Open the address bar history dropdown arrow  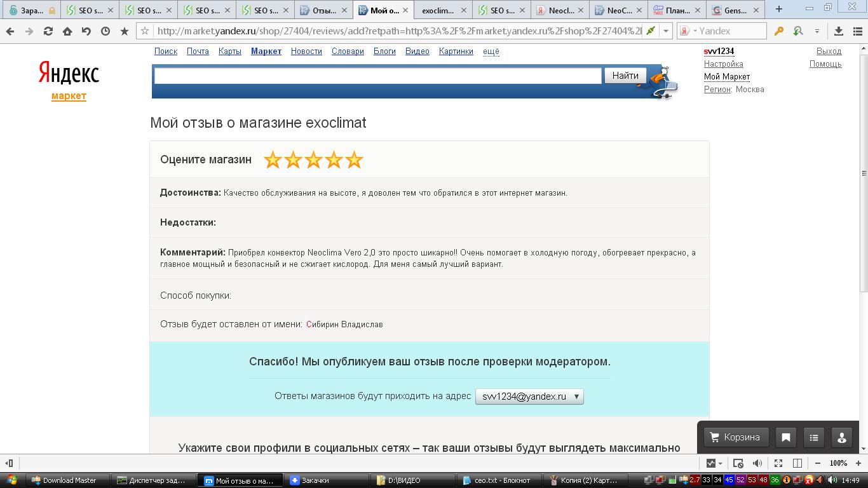pos(665,31)
